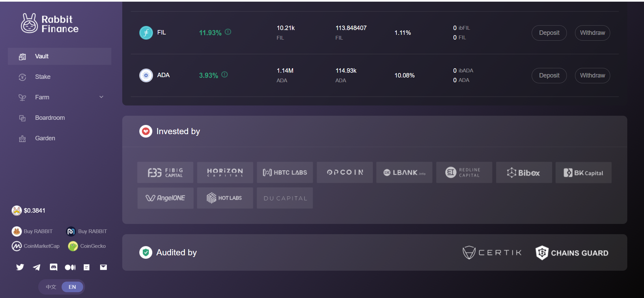Click the Invested by heart icon
The width and height of the screenshot is (644, 298).
pyautogui.click(x=146, y=131)
